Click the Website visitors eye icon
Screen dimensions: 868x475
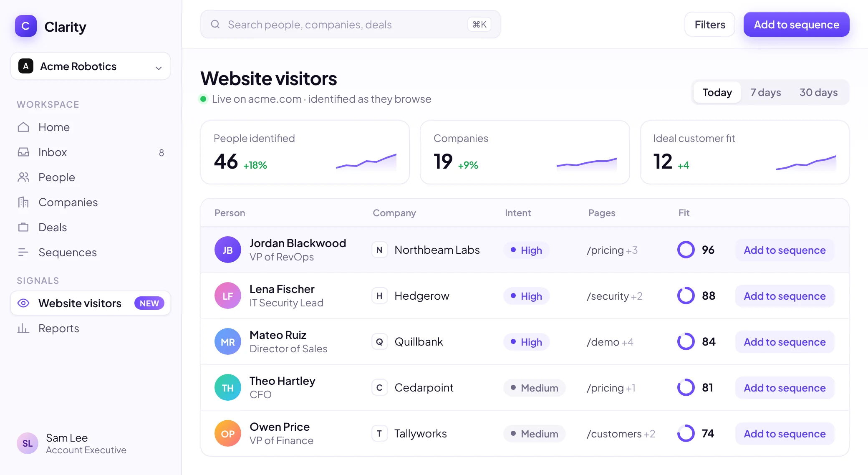pyautogui.click(x=23, y=303)
